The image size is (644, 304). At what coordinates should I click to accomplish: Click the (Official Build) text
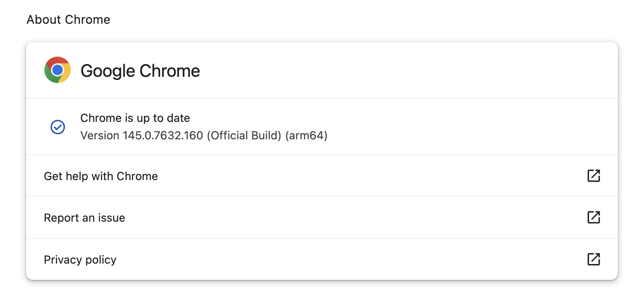244,135
